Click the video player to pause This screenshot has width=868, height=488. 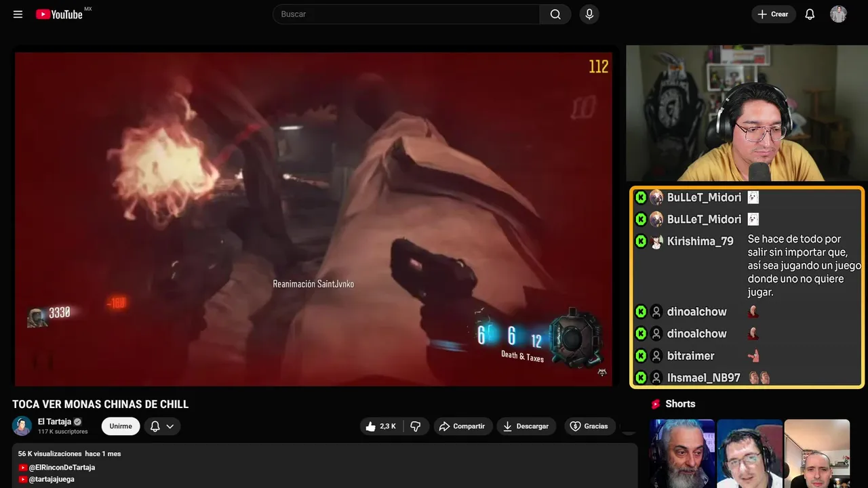click(x=313, y=219)
